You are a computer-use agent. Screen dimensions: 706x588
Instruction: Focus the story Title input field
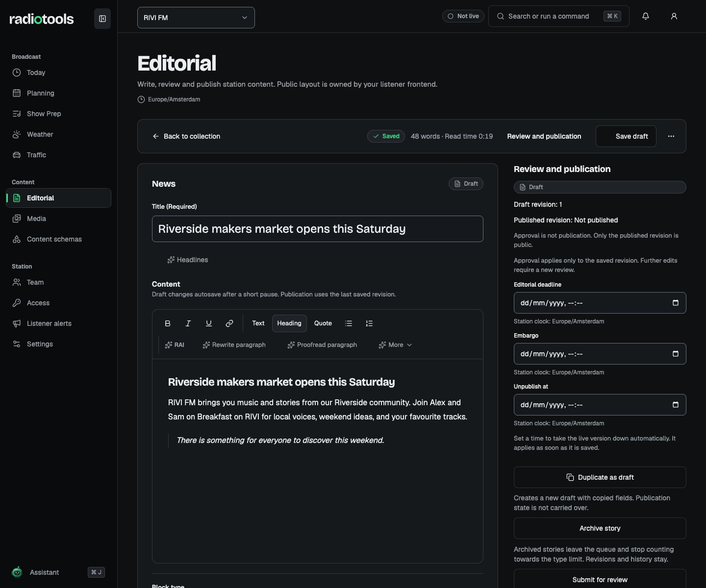318,229
